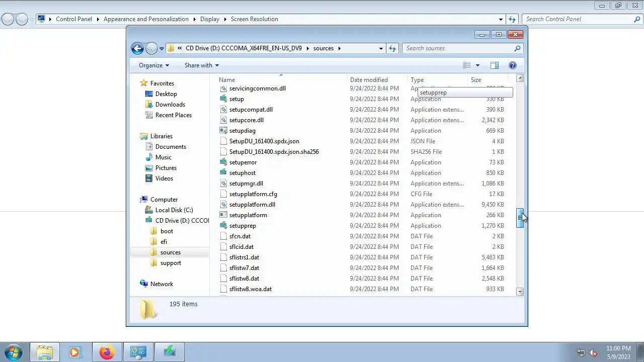This screenshot has width=644, height=362.
Task: Click the setupprep file icon
Action: pos(224,226)
